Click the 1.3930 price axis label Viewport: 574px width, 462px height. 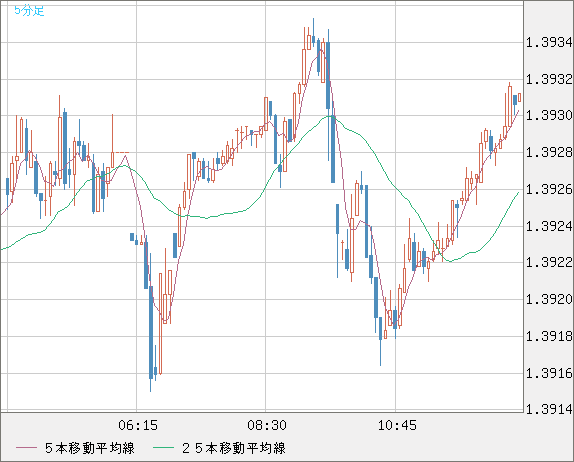[549, 115]
